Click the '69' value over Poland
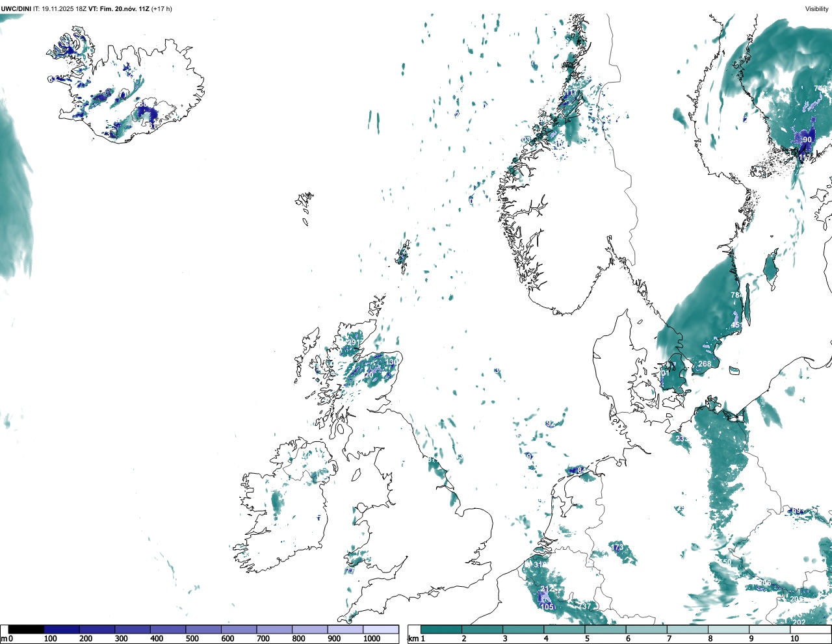Viewport: 832px width, 644px height. (x=797, y=511)
